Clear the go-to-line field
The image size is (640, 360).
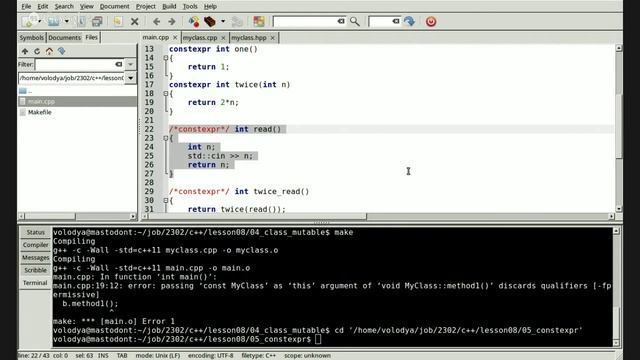396,21
